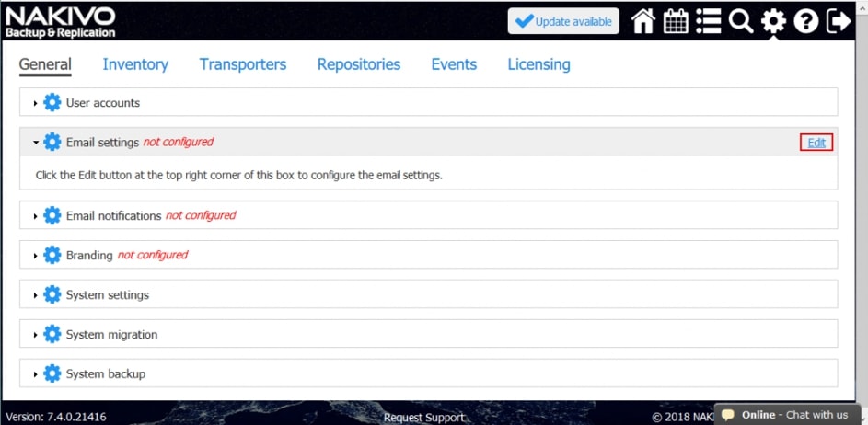Click the Edit link for Email settings
This screenshot has width=868, height=425.
(x=816, y=143)
